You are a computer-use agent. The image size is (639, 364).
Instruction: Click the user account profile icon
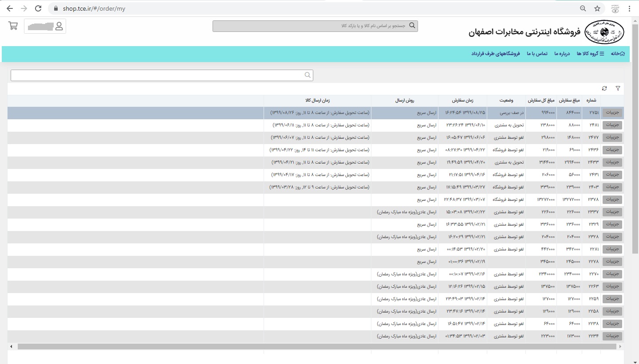[x=59, y=26]
